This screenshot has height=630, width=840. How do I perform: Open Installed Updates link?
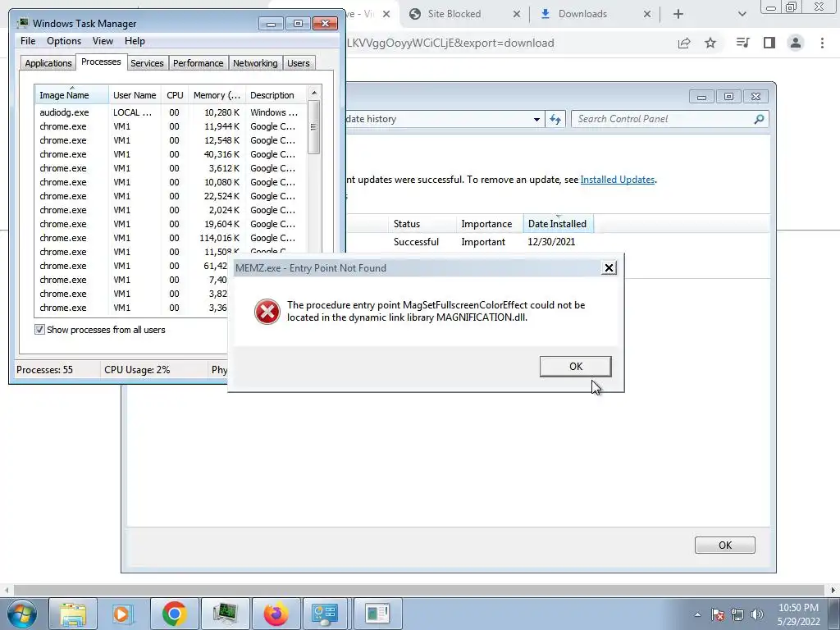617,180
